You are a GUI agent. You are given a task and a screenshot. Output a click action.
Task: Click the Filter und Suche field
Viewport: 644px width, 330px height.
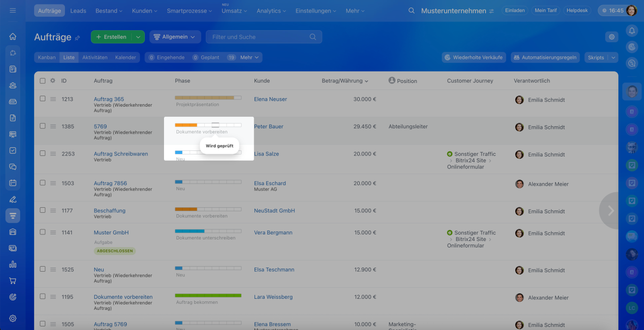tap(259, 37)
